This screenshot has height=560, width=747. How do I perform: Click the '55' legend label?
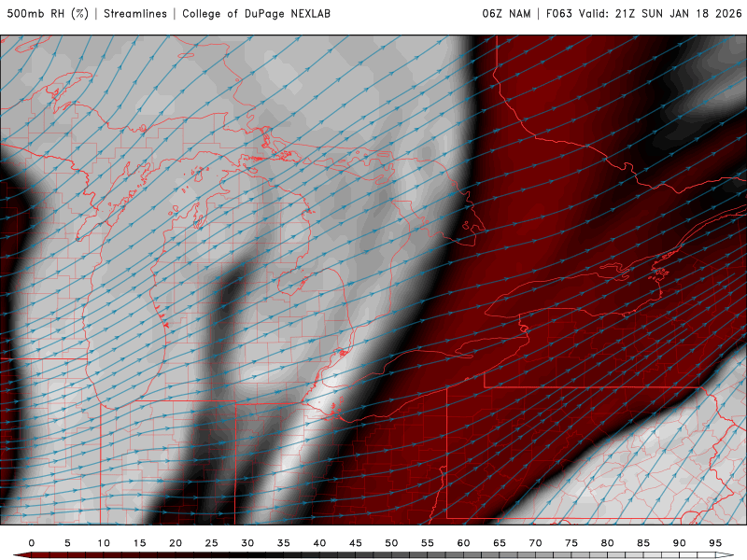(428, 543)
